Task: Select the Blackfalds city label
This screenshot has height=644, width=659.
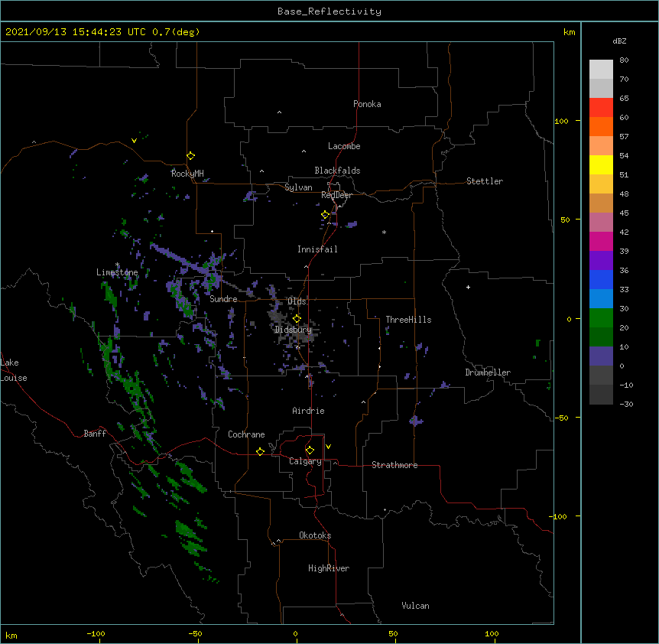Action: pos(337,171)
